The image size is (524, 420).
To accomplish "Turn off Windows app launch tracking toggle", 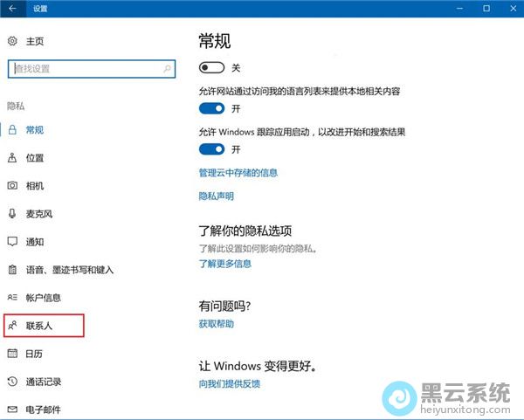I will tap(212, 149).
